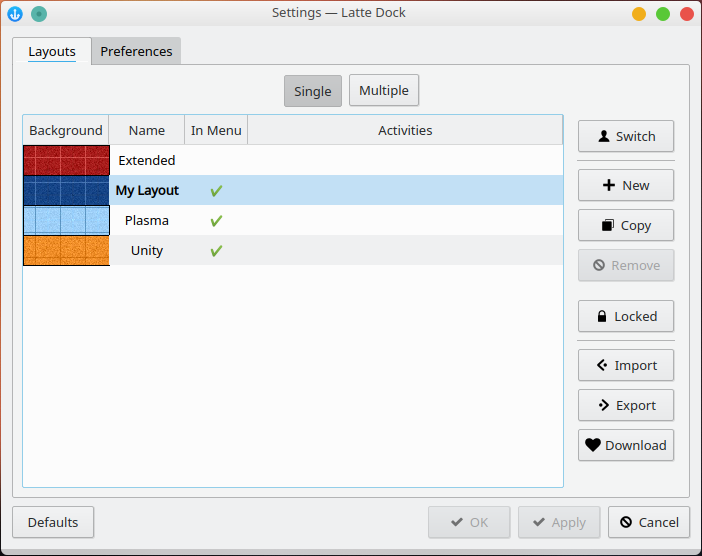Click the Export button
This screenshot has width=702, height=556.
[626, 405]
